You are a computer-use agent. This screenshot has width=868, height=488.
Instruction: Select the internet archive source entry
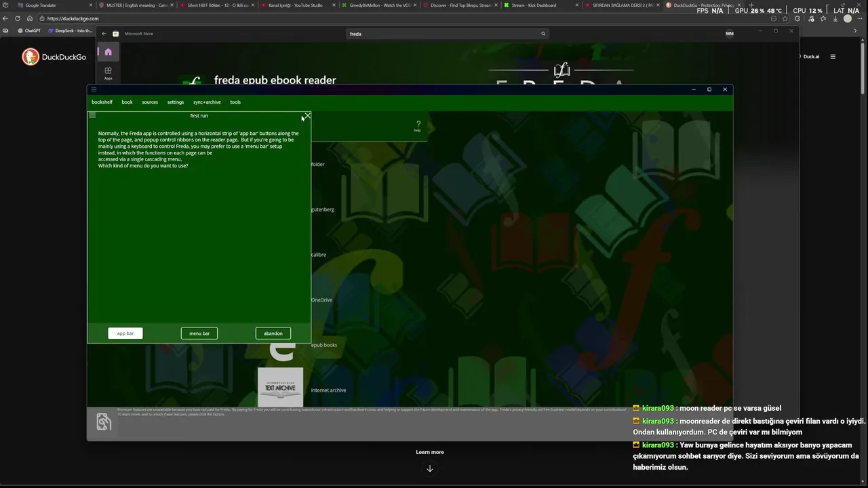328,390
